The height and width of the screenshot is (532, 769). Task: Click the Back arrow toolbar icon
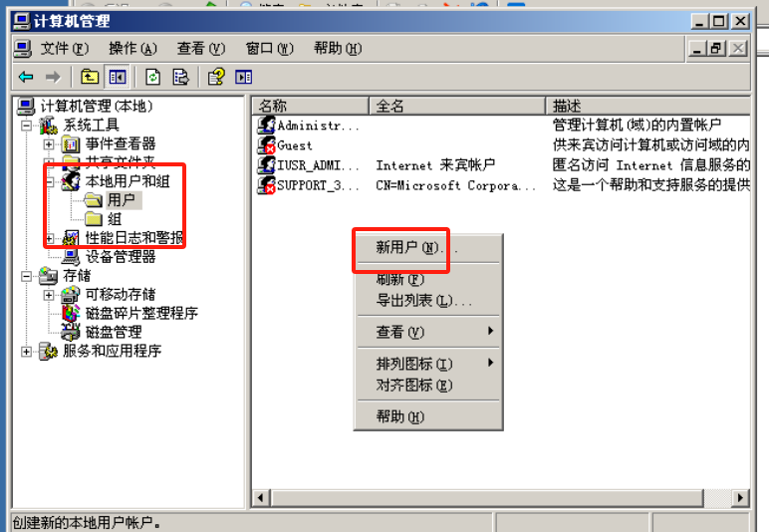[26, 77]
